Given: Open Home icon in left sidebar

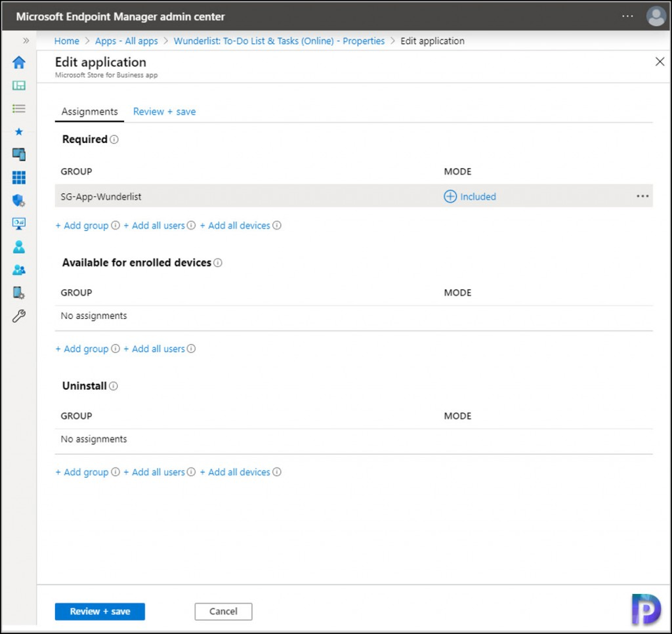Looking at the screenshot, I should (x=19, y=62).
